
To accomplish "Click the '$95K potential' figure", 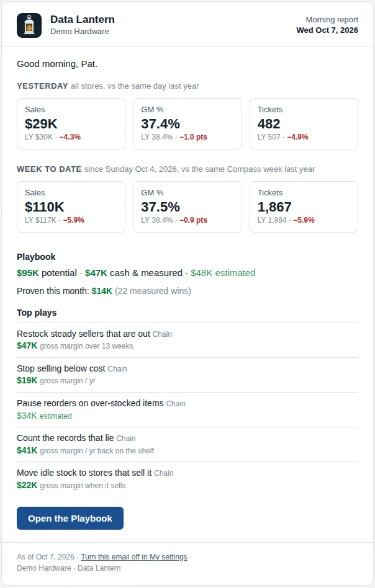I will pos(47,273).
